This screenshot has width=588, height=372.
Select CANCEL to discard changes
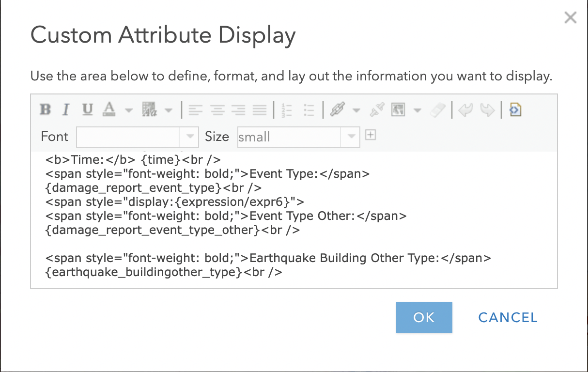(x=507, y=317)
